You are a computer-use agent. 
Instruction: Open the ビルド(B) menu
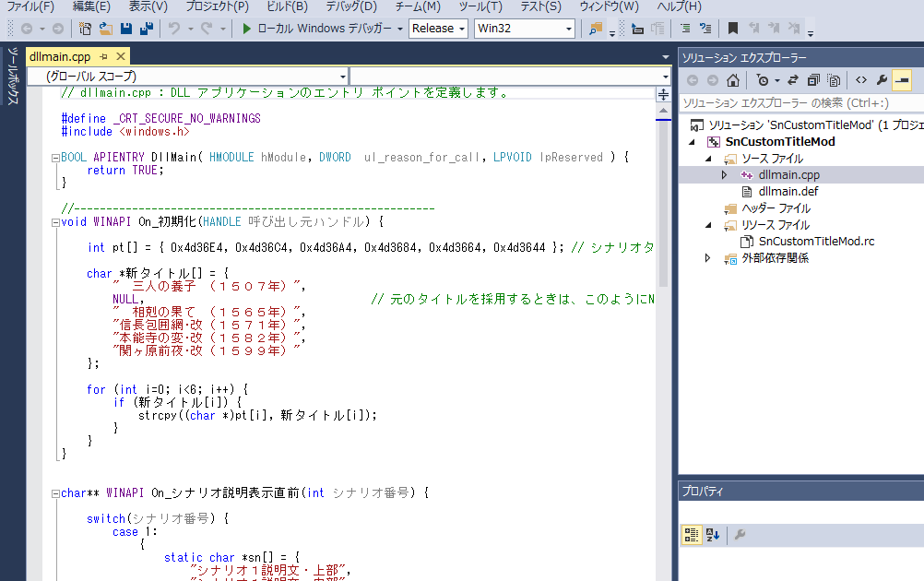[286, 6]
